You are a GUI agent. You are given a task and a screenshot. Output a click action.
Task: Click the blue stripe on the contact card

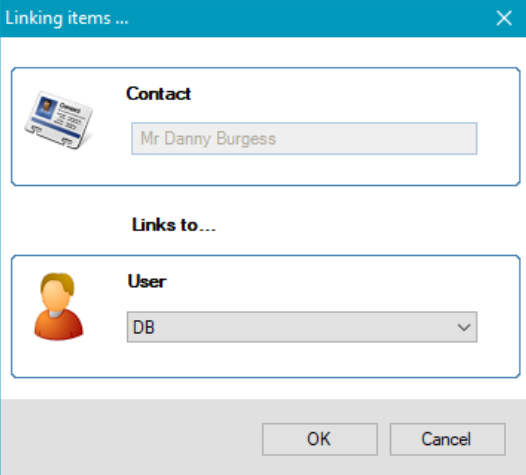pos(57,128)
